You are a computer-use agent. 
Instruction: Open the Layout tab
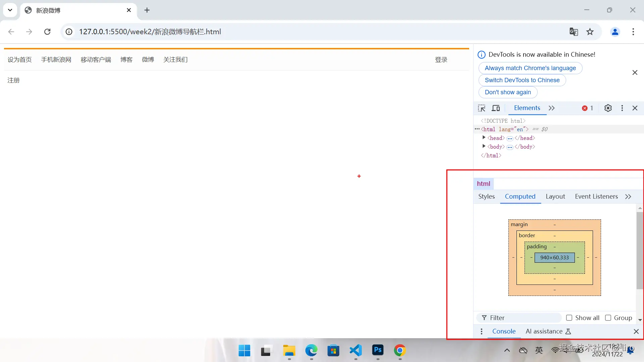(555, 197)
